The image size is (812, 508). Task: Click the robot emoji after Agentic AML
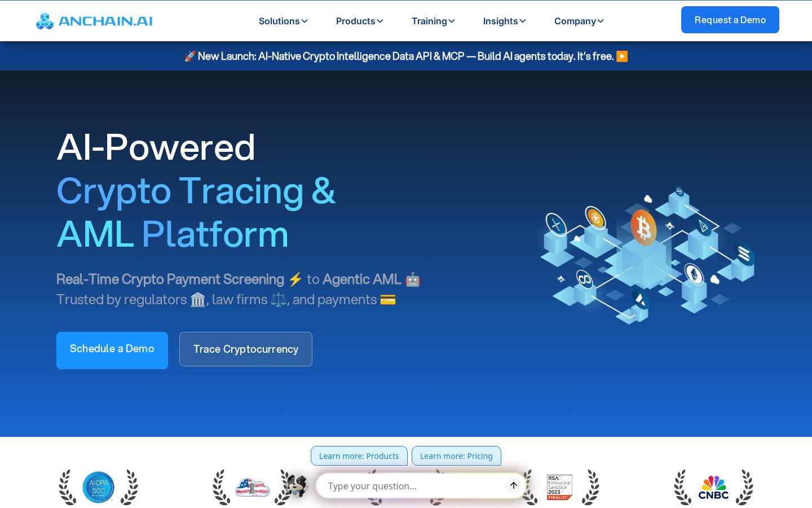coord(413,279)
